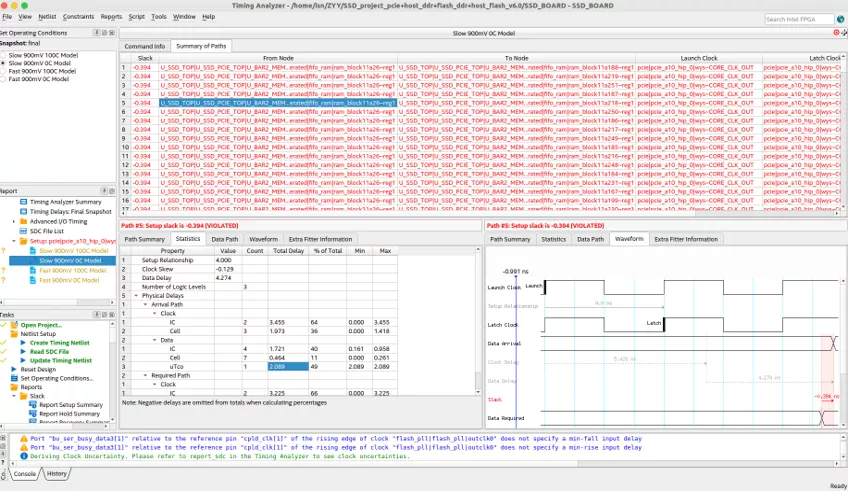Viewport: 848px width, 491px height.
Task: Collapse the Arrival Path row in Statistics
Action: (x=145, y=304)
